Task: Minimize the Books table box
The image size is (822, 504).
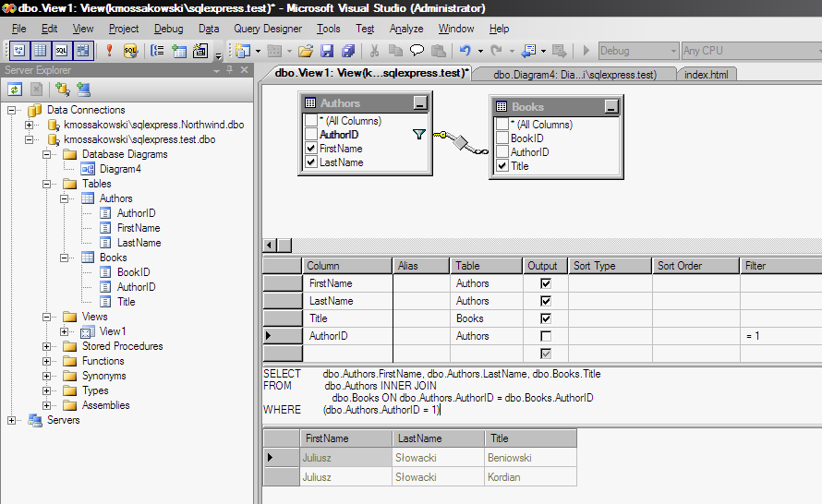Action: (610, 106)
